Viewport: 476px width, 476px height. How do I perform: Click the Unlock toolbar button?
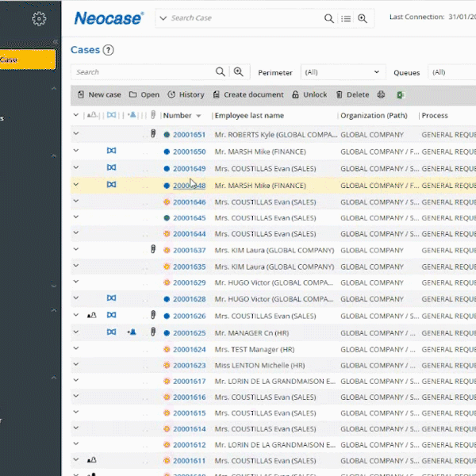pyautogui.click(x=309, y=94)
